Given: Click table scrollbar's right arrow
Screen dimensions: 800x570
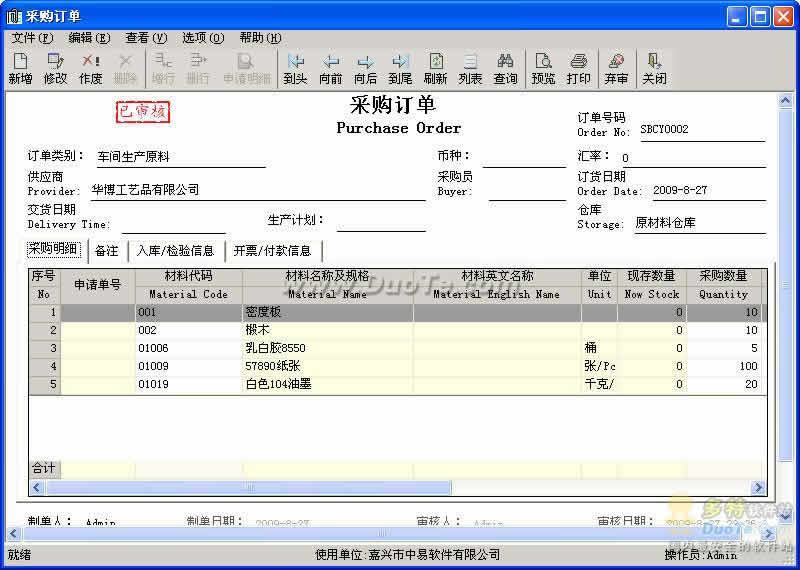Looking at the screenshot, I should click(x=758, y=487).
